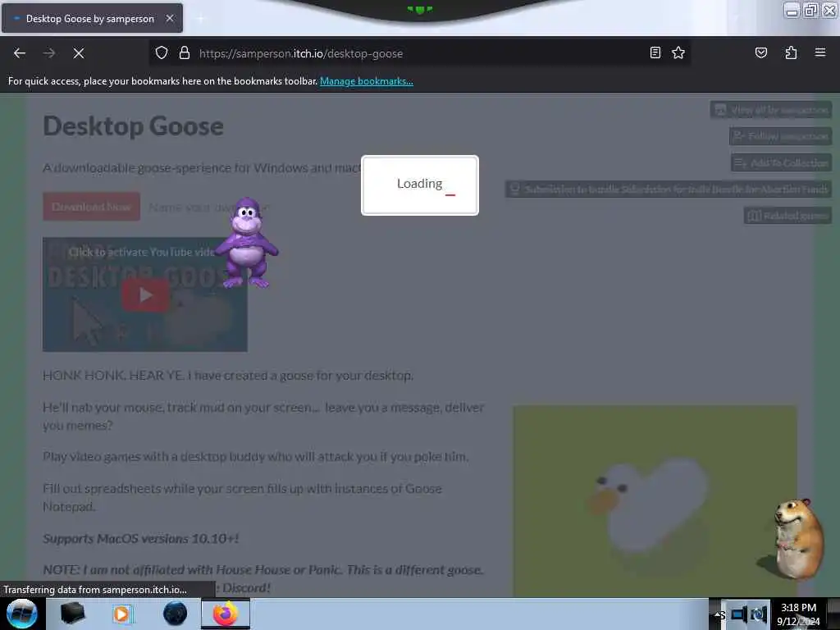Click the Add To Collection button
Viewport: 840px width, 630px height.
781,163
